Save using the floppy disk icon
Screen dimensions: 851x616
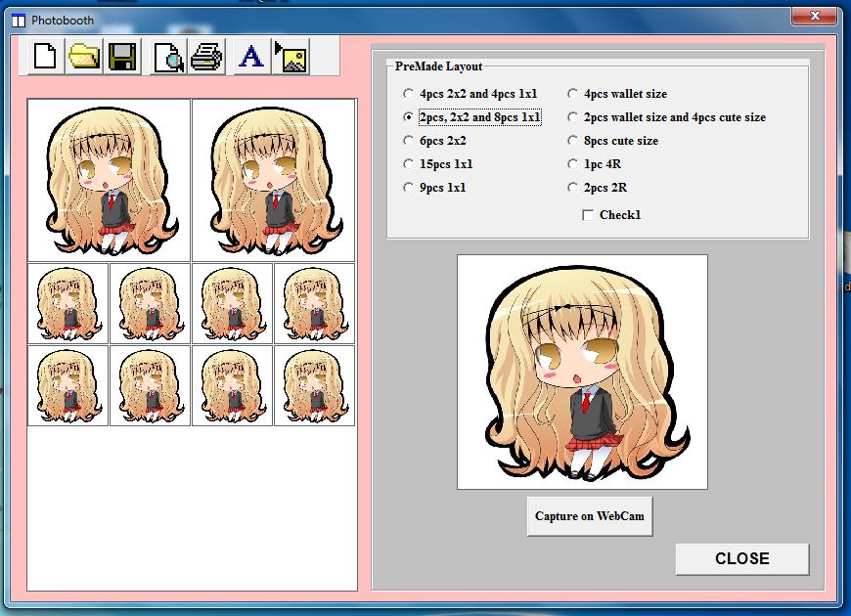122,57
